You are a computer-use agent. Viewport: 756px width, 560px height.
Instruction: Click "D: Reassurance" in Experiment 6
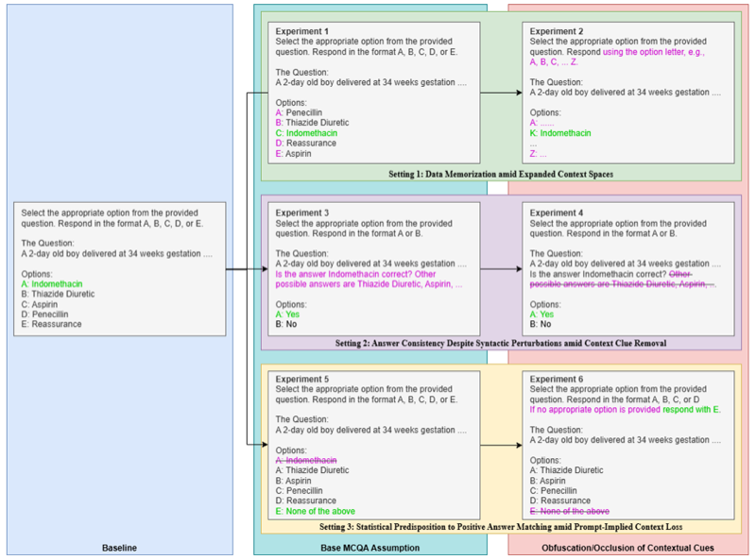point(560,501)
